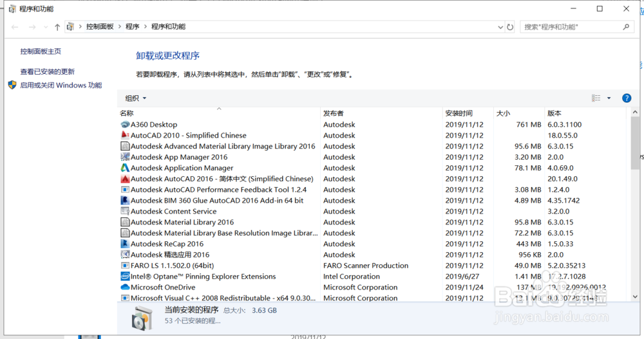
Task: Open recent locations dropdown arrow
Action: 45,27
